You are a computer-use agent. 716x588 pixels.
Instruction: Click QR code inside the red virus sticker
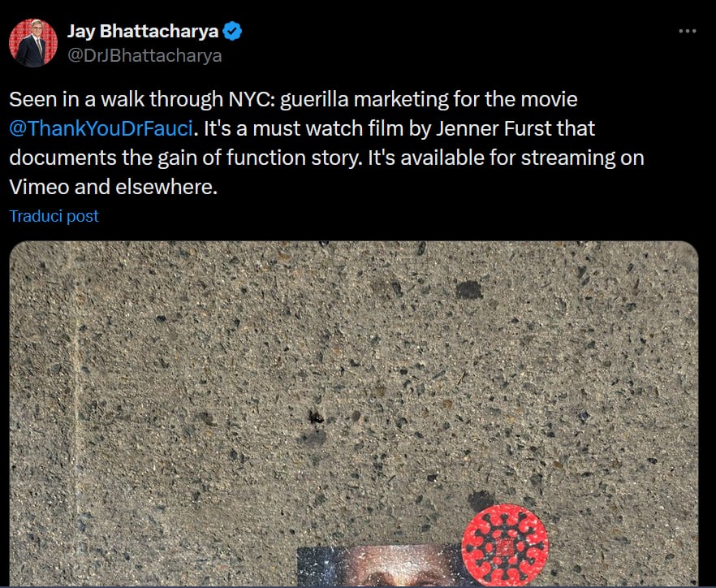point(504,547)
